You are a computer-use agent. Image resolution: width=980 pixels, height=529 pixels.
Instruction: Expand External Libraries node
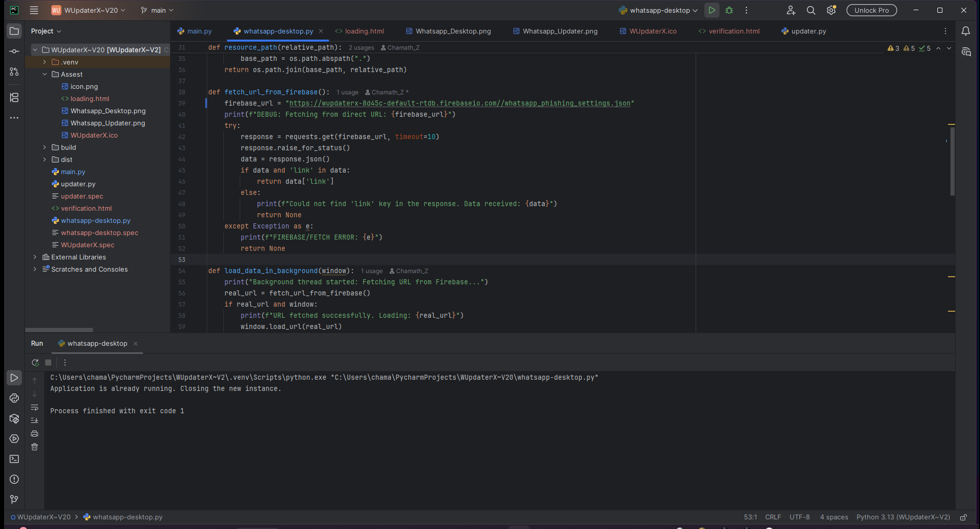(x=35, y=257)
